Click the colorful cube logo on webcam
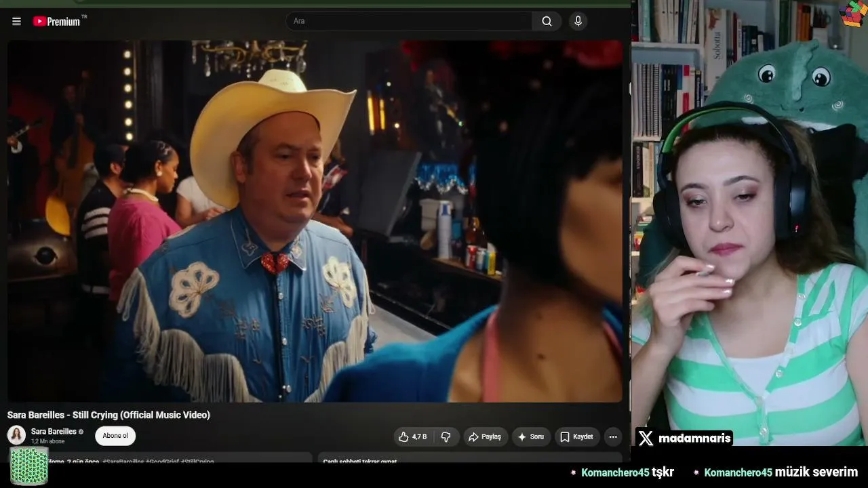868x488 pixels. [x=853, y=13]
